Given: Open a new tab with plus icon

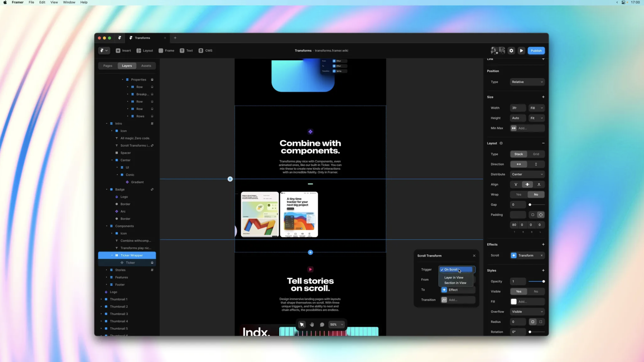Looking at the screenshot, I should pos(175,38).
